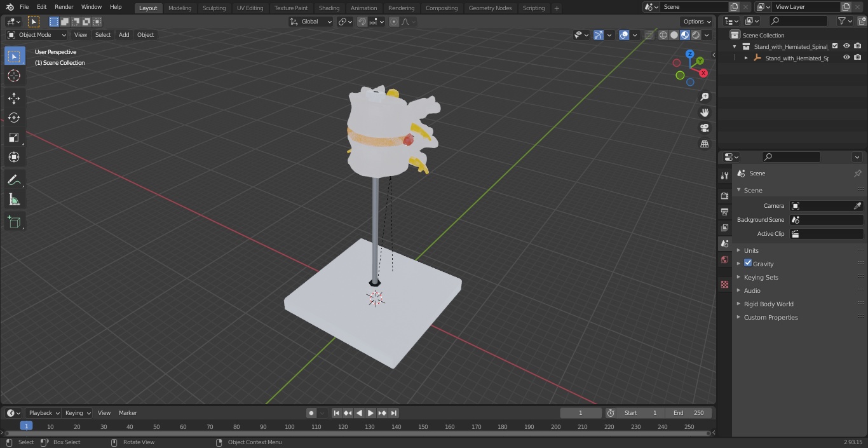Click the outliner search field
Screen dimensions: 868x448
[799, 21]
